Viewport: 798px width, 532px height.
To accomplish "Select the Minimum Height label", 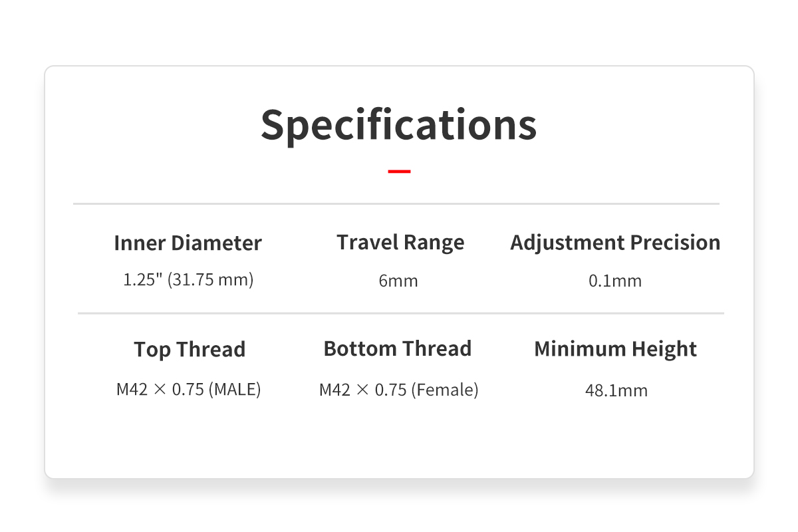I will pyautogui.click(x=615, y=349).
